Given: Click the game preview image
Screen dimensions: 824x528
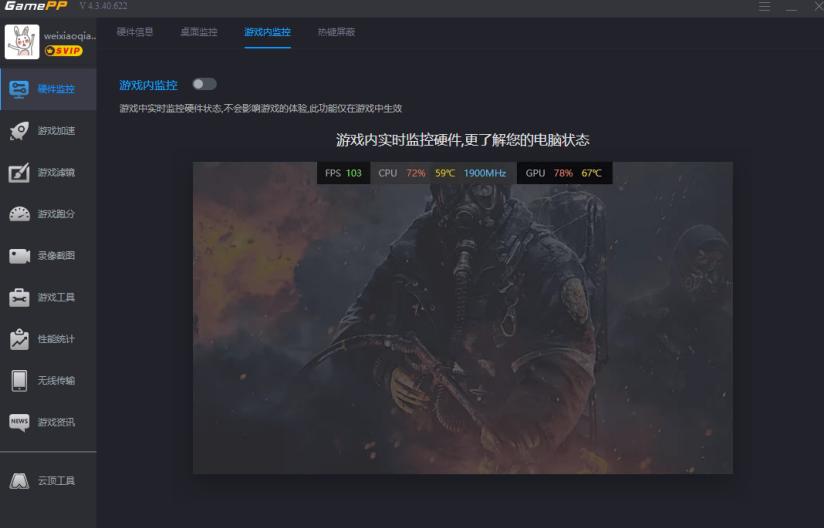Looking at the screenshot, I should pyautogui.click(x=462, y=318).
